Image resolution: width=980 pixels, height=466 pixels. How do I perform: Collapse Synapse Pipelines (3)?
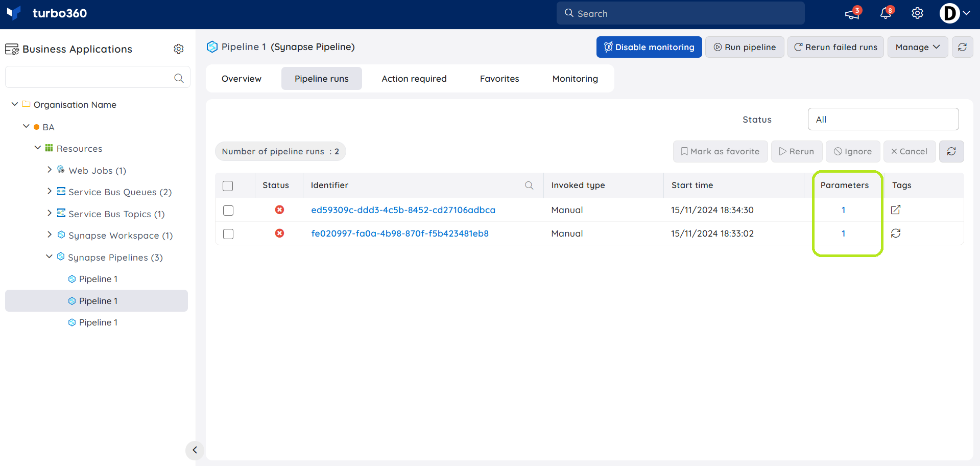[49, 257]
